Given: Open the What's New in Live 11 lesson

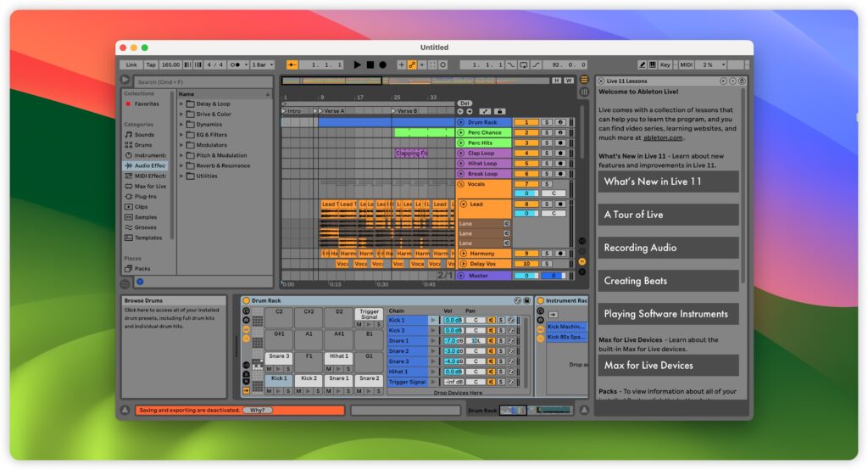Looking at the screenshot, I should [668, 182].
